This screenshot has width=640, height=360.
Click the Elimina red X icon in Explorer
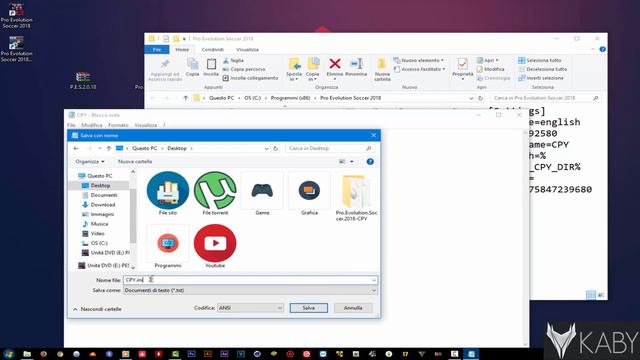pos(335,64)
